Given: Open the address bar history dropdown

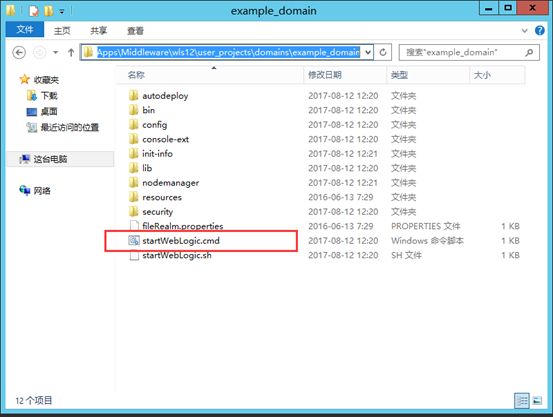Looking at the screenshot, I should (368, 53).
